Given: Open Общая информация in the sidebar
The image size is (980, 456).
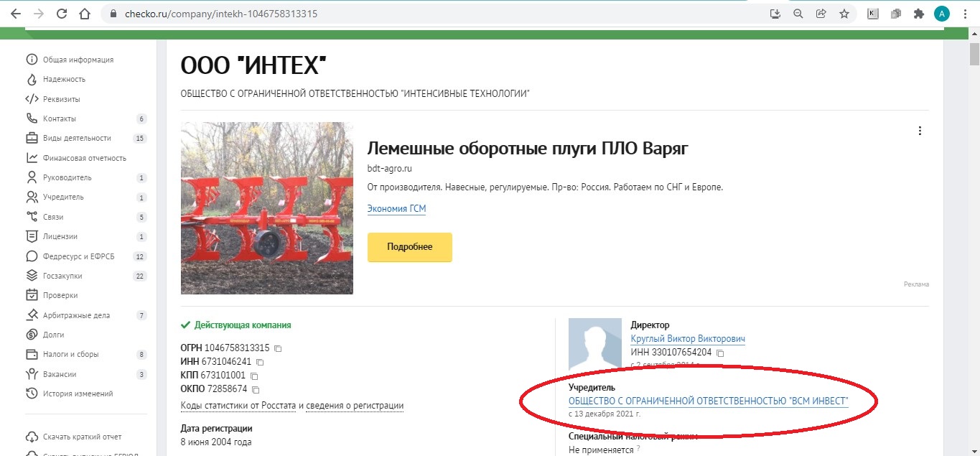Looking at the screenshot, I should pyautogui.click(x=78, y=60).
